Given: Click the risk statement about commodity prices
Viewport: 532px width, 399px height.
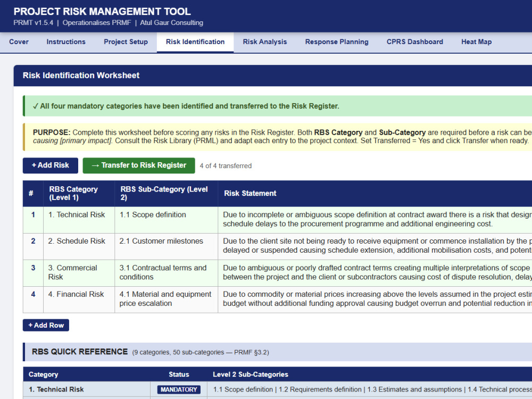Looking at the screenshot, I should tap(375, 299).
